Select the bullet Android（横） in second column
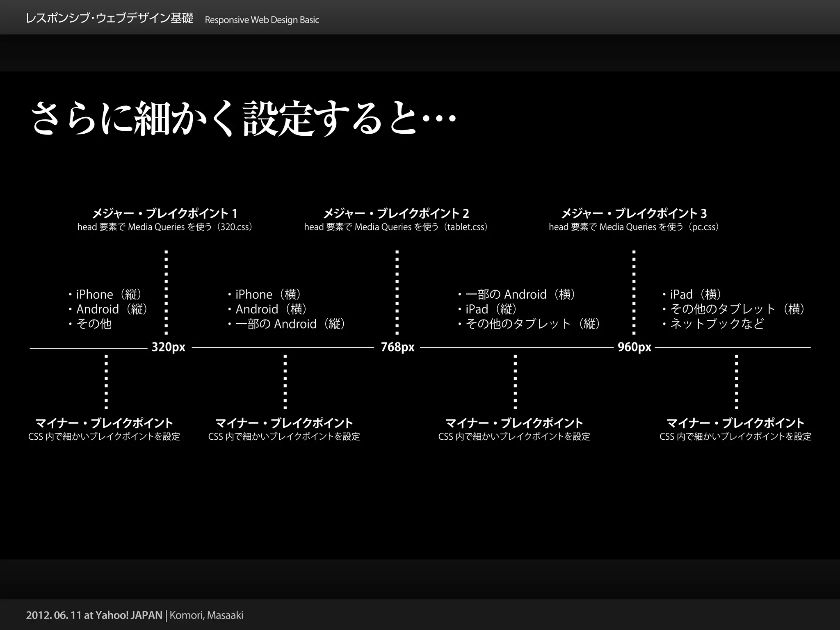This screenshot has height=630, width=840. pos(268,309)
